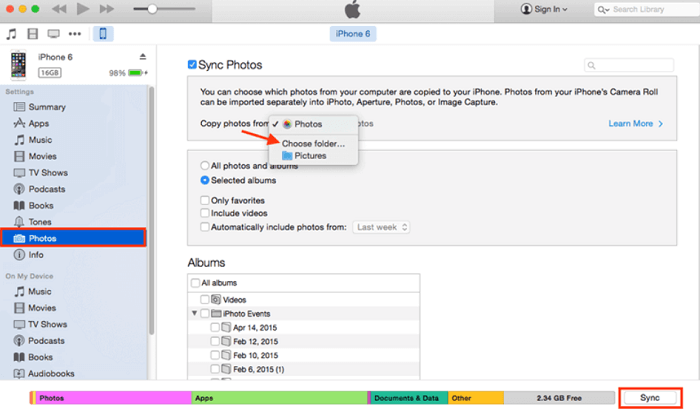The width and height of the screenshot is (700, 412).
Task: Click the Other storage bar segment
Action: pos(476,398)
